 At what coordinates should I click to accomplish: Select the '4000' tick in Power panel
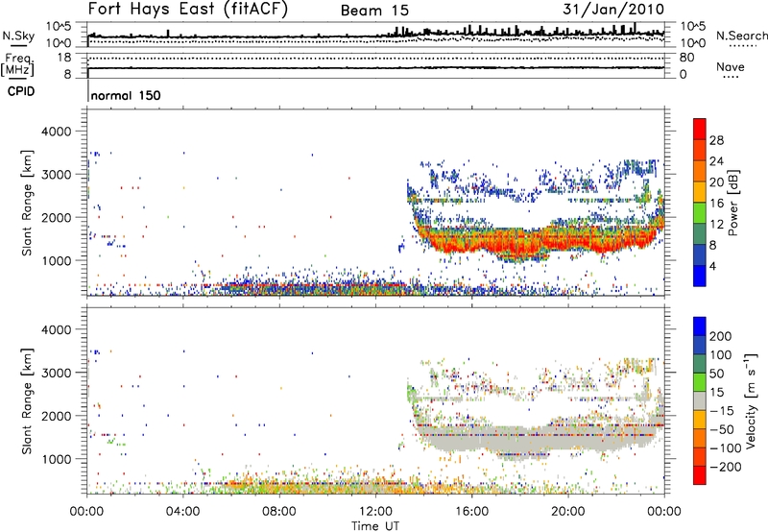[56, 132]
